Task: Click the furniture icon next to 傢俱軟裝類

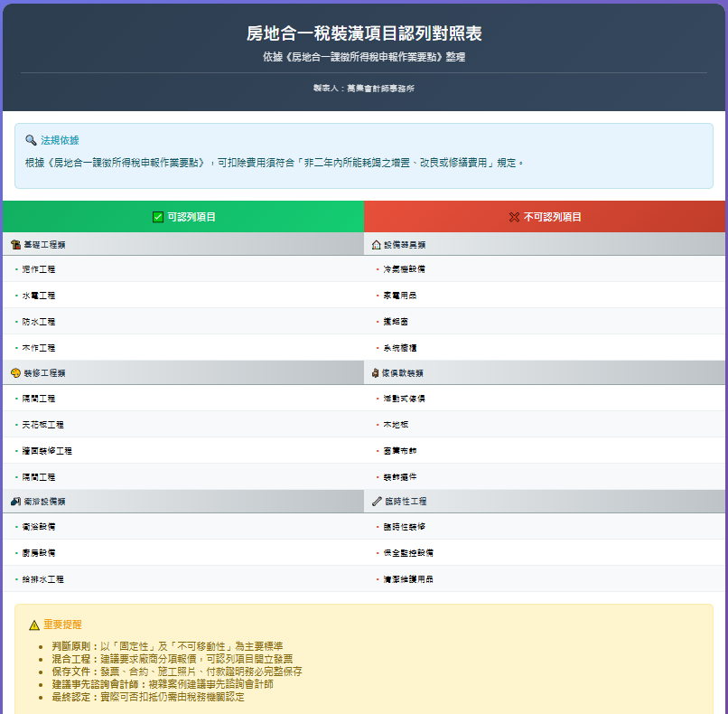Action: coord(376,372)
